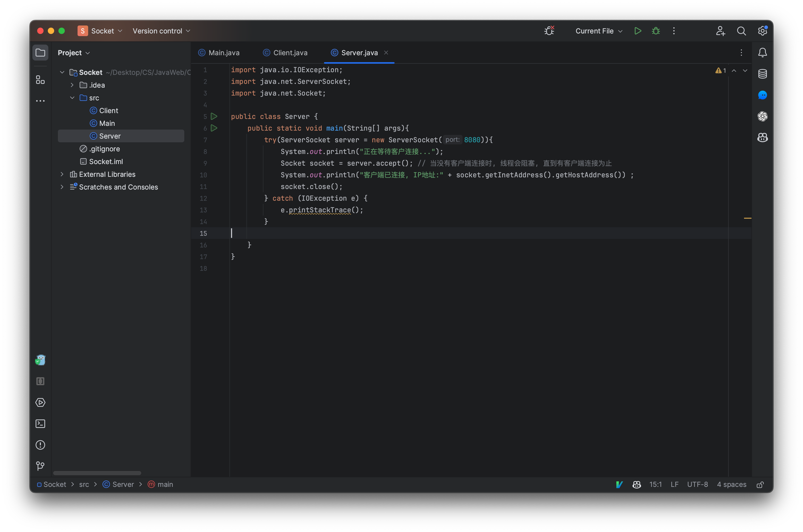The height and width of the screenshot is (532, 803).
Task: Open the Notifications bell panel
Action: point(762,53)
